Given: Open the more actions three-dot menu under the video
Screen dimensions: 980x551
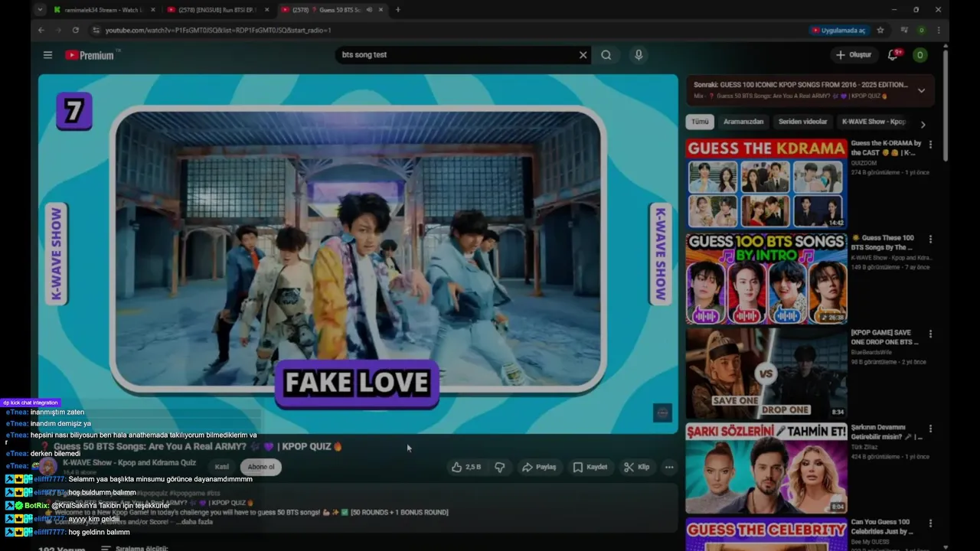Looking at the screenshot, I should [669, 467].
